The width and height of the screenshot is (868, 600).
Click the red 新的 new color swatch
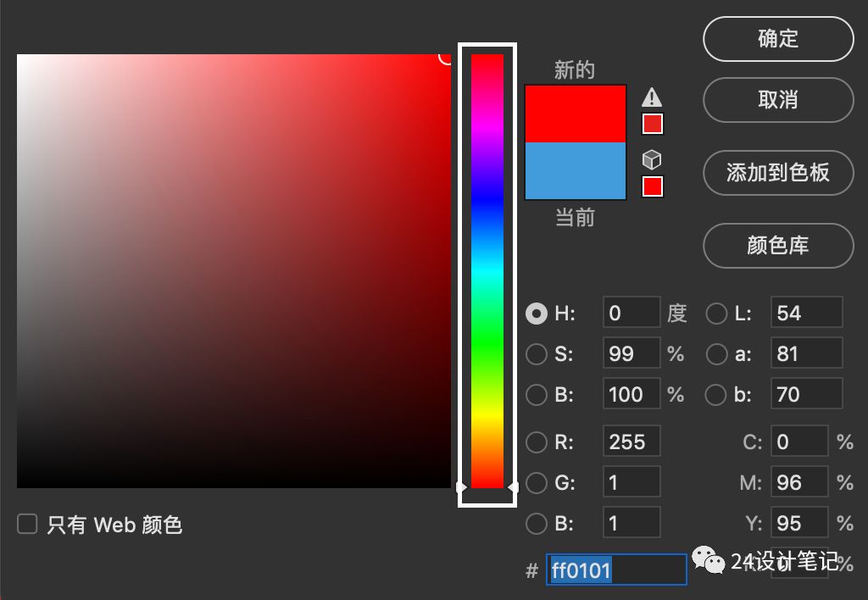pyautogui.click(x=576, y=113)
